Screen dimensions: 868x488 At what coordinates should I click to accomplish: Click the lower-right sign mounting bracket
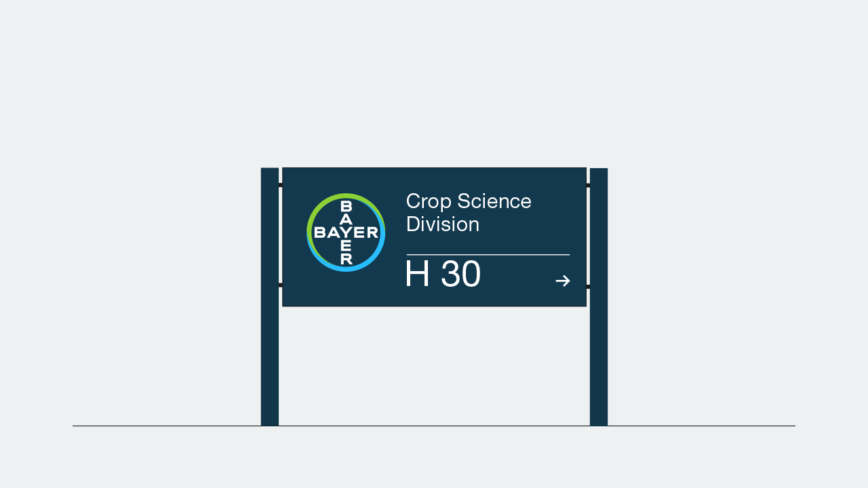[588, 287]
